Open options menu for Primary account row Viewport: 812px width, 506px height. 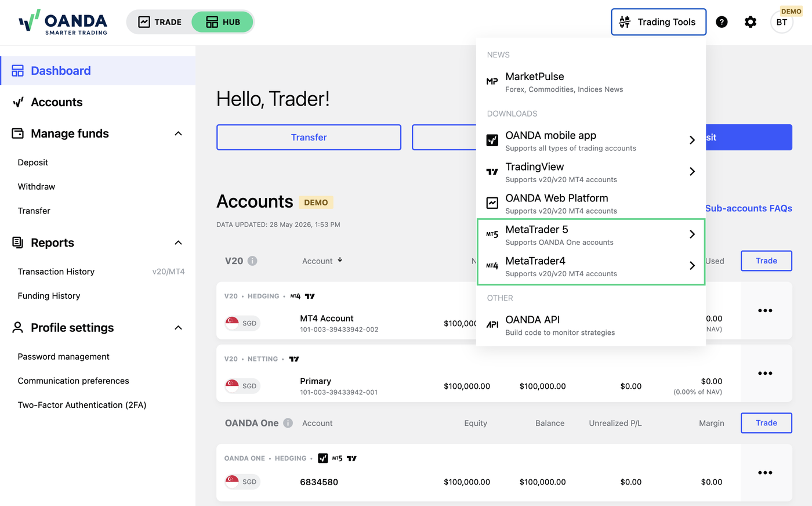[765, 373]
